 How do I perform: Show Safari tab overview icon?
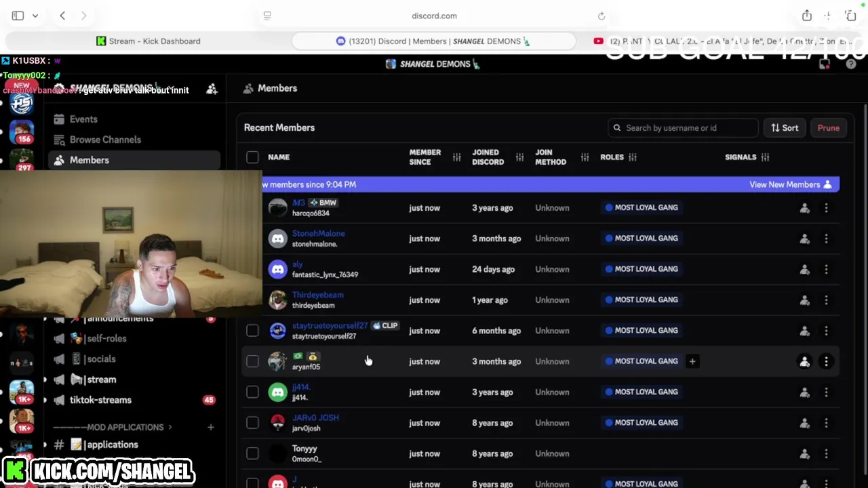tap(850, 16)
